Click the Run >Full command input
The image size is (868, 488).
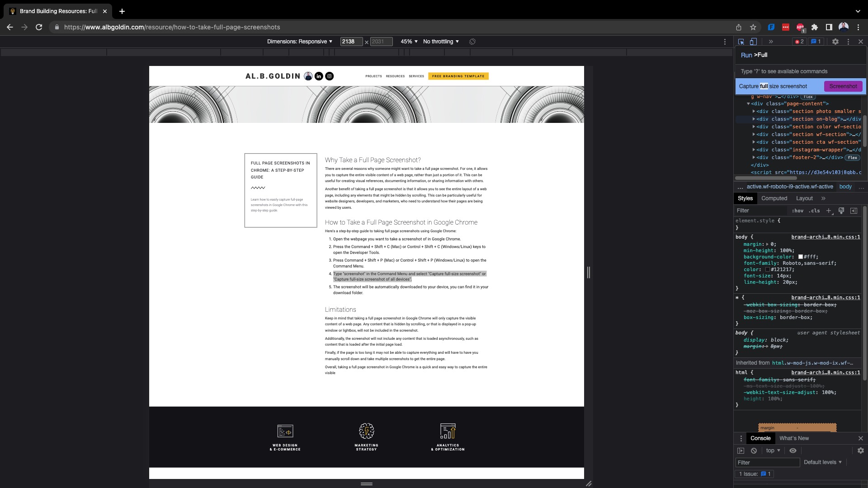point(800,55)
